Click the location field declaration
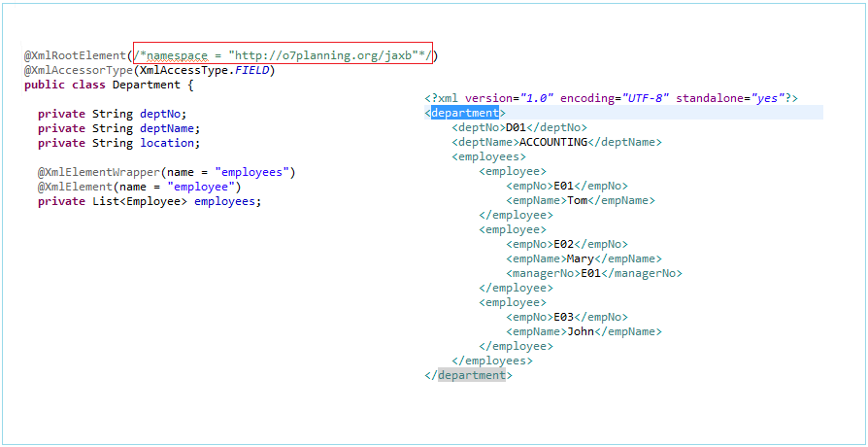Viewport: 868px width, 447px height. [119, 143]
